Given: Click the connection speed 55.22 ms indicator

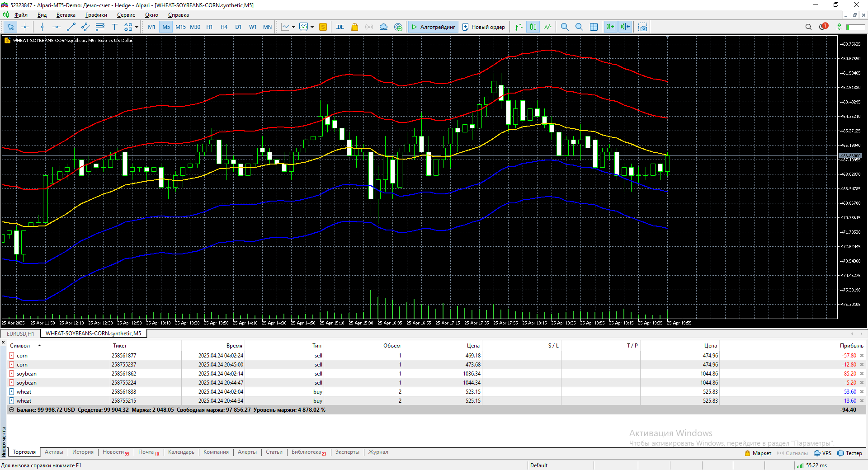Looking at the screenshot, I should [x=812, y=465].
